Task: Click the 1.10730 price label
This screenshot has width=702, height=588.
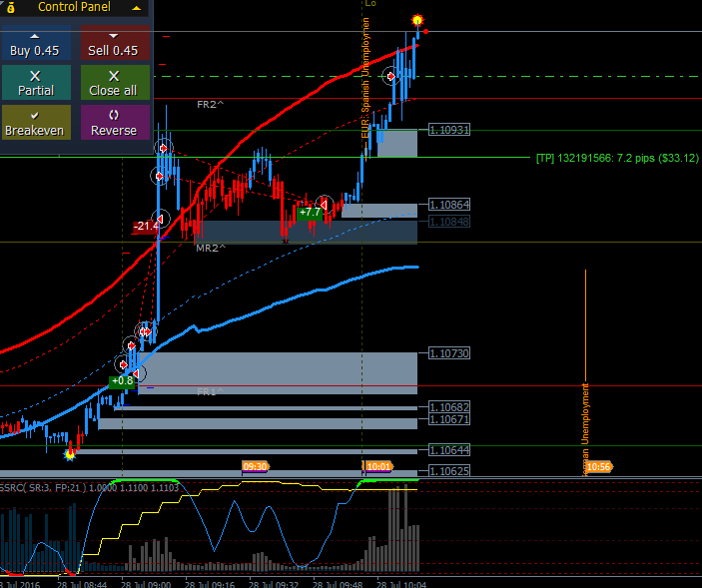Action: point(449,353)
